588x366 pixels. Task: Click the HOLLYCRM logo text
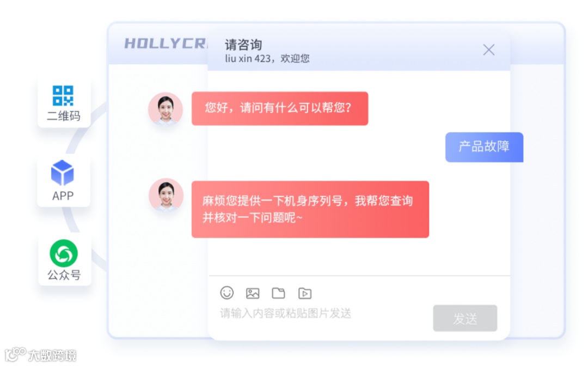[166, 44]
